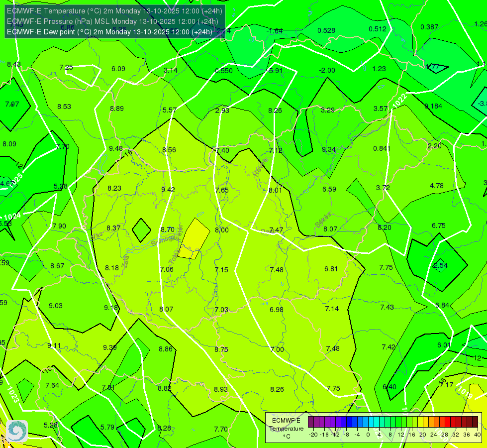Image resolution: width=487 pixels, height=448 pixels.
Task: Click the dew point value 6.75
Action: (439, 225)
